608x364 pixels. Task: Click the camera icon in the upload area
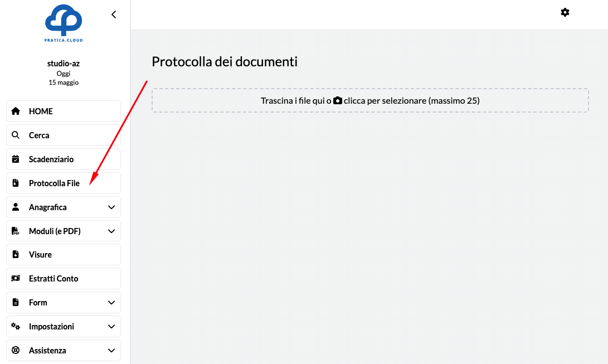tap(338, 101)
